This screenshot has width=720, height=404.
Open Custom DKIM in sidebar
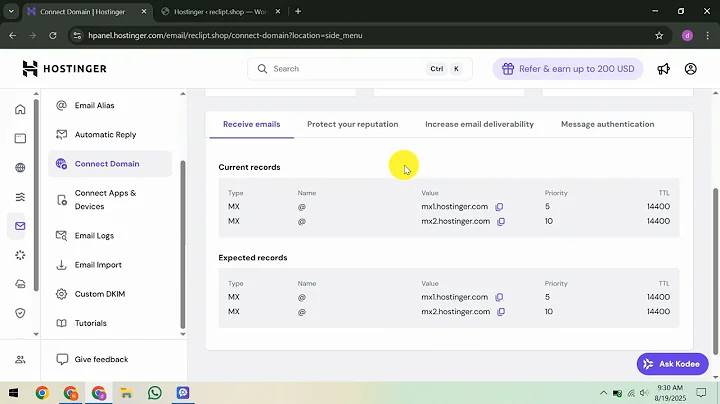pos(110,294)
